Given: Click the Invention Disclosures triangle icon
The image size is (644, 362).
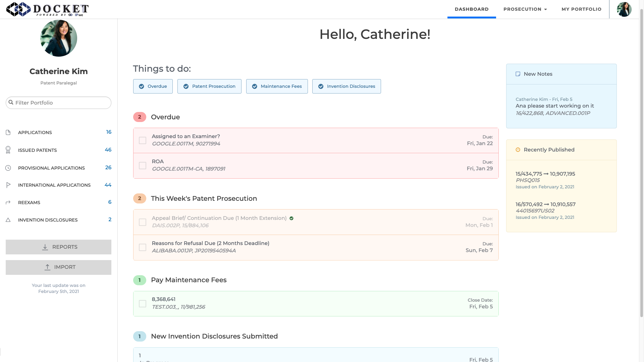Looking at the screenshot, I should (x=8, y=220).
